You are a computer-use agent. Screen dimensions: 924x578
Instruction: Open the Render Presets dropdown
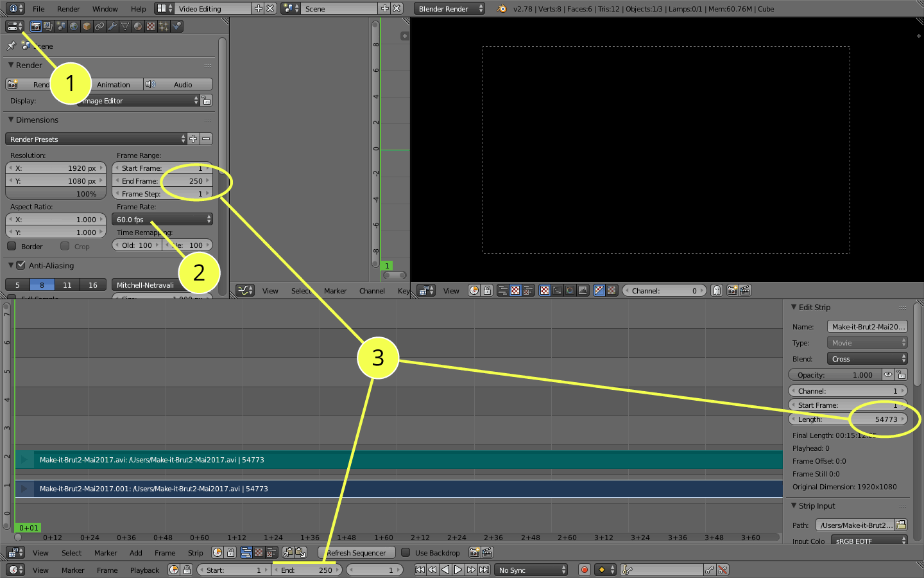(x=96, y=139)
